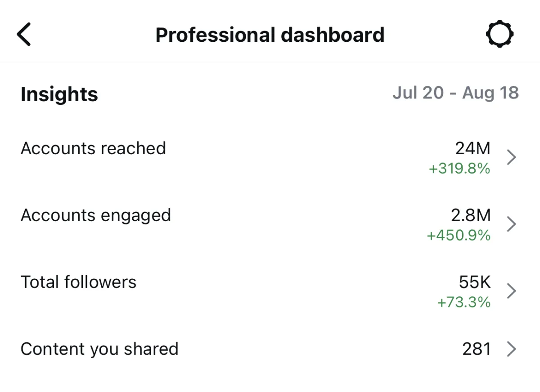540x392 pixels.
Task: Tap the 281 content shared count
Action: click(x=477, y=349)
